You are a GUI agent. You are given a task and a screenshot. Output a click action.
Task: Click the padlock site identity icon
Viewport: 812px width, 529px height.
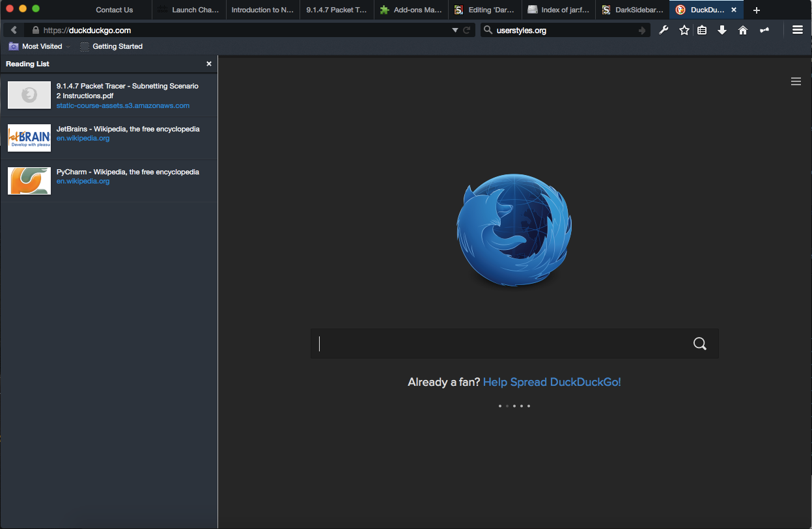(x=35, y=30)
